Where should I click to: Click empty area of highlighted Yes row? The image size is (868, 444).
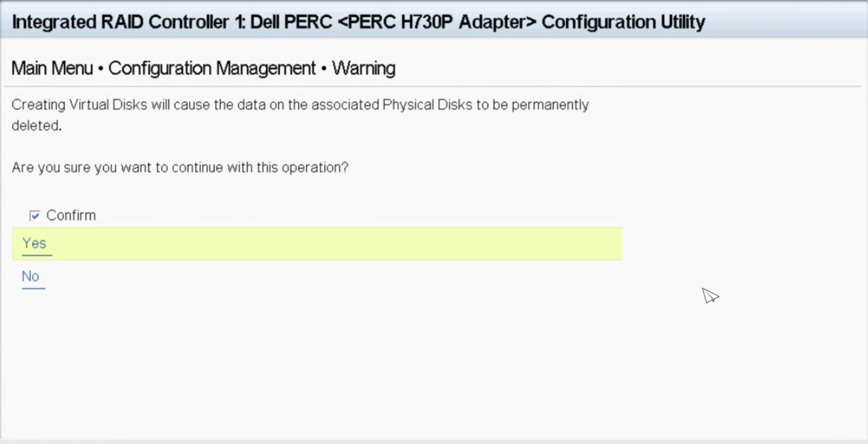tap(342, 244)
